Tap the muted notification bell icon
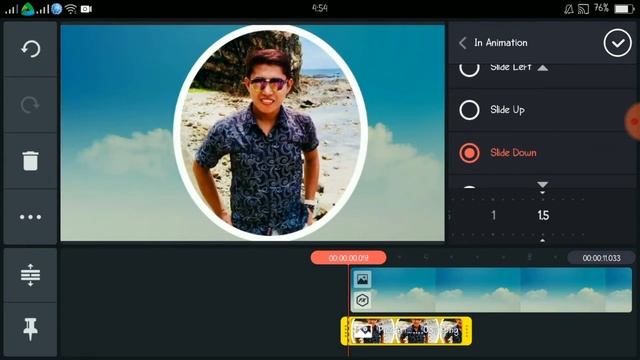The width and height of the screenshot is (640, 360). [x=569, y=9]
